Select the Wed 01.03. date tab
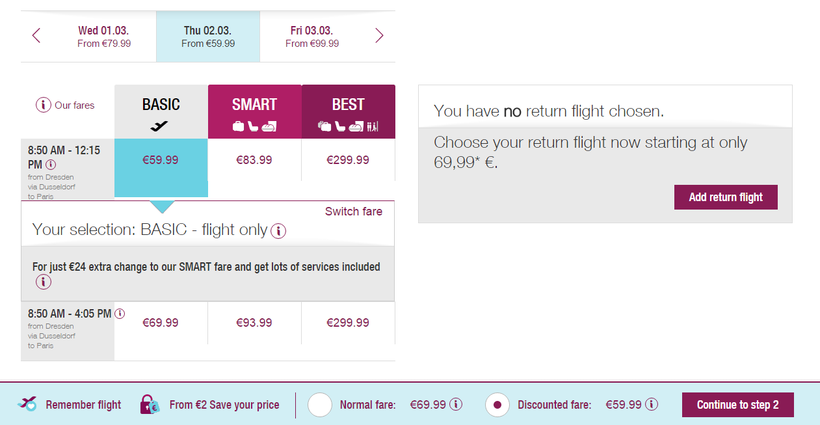This screenshot has width=820, height=425. 104,36
